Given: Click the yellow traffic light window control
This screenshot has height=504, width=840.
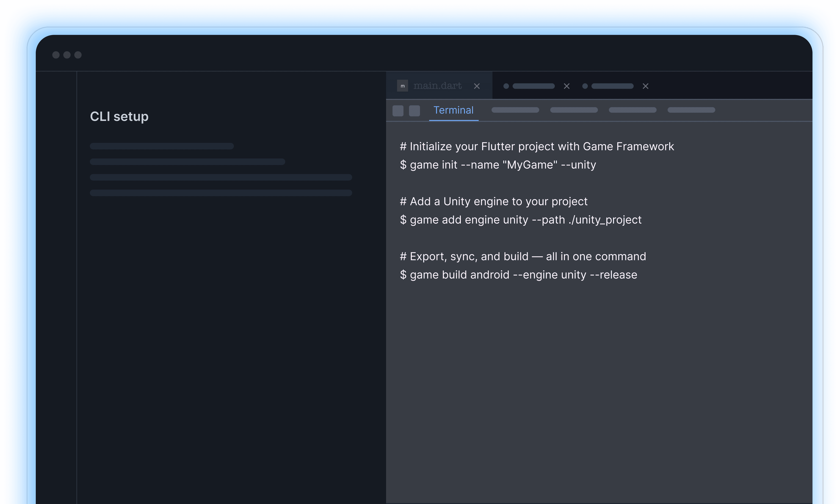Looking at the screenshot, I should [67, 55].
